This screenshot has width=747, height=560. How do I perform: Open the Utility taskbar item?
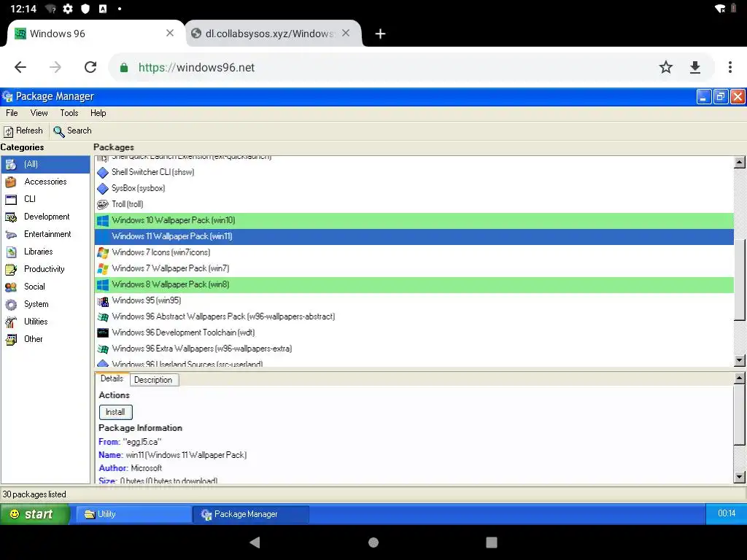134,514
